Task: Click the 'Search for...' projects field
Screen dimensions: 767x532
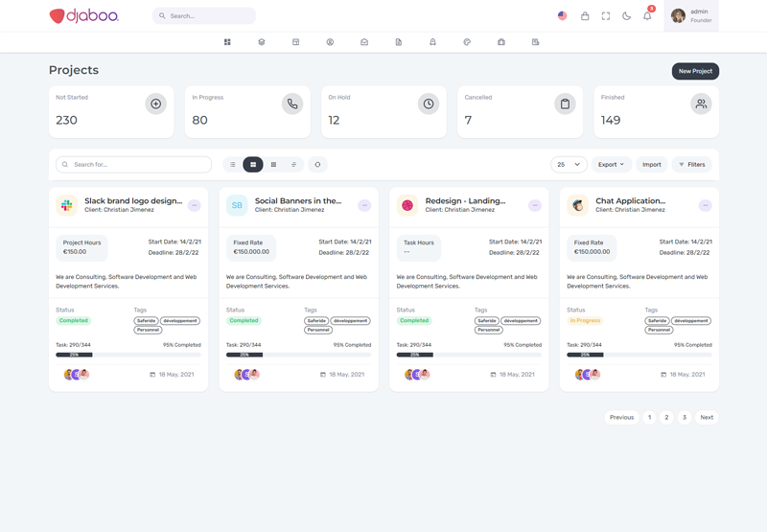Action: click(x=133, y=165)
